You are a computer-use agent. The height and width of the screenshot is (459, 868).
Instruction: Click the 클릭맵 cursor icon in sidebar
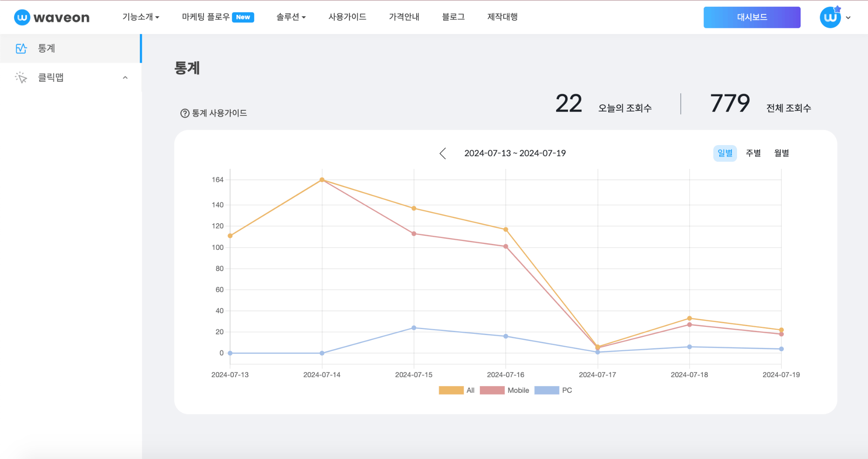21,78
